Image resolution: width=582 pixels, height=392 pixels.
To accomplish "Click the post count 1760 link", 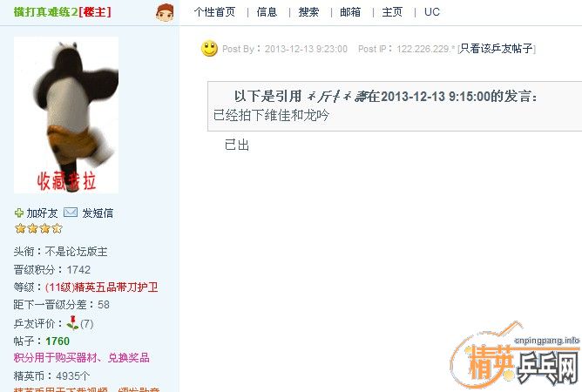I will pyautogui.click(x=58, y=341).
